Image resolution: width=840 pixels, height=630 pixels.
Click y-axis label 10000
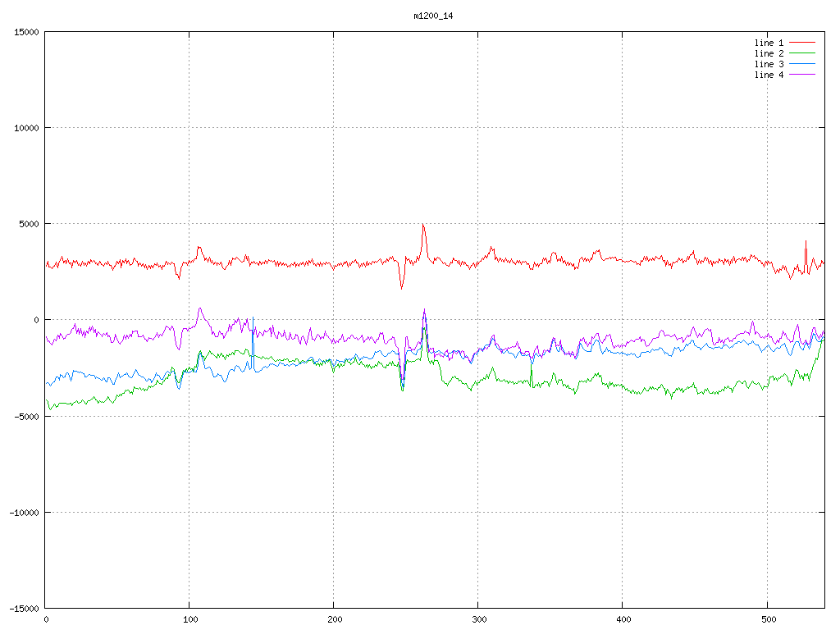(x=27, y=128)
